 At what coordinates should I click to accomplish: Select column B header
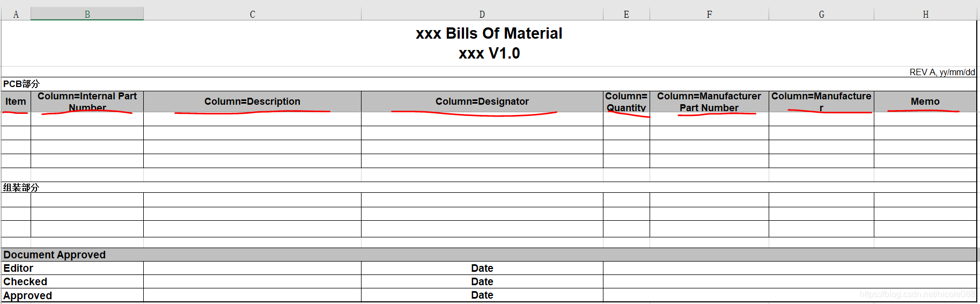coord(87,15)
